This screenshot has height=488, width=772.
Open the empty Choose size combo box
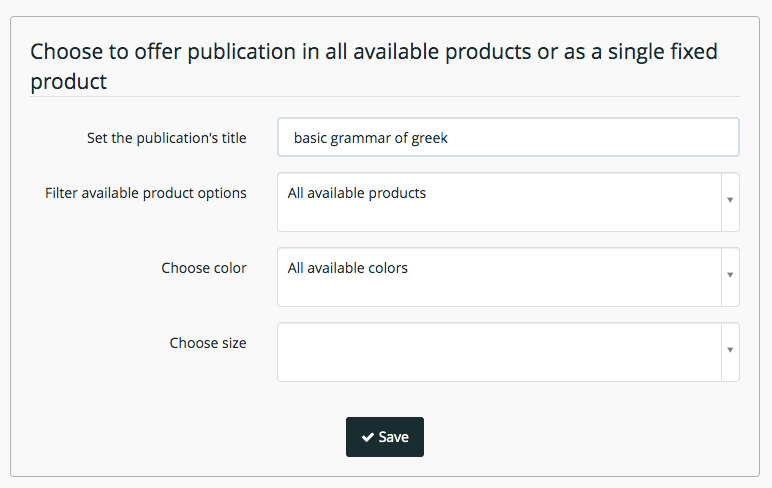[x=508, y=352]
